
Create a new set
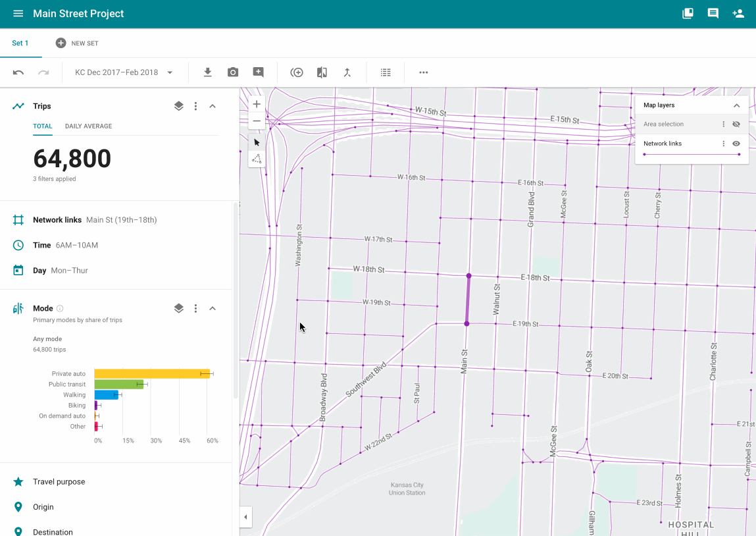pos(77,43)
